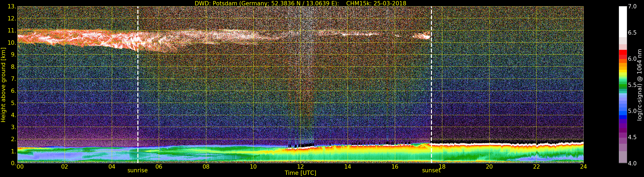Click the white dashed sunset marker line
Image resolution: width=644 pixels, height=177 pixels.
coord(432,85)
